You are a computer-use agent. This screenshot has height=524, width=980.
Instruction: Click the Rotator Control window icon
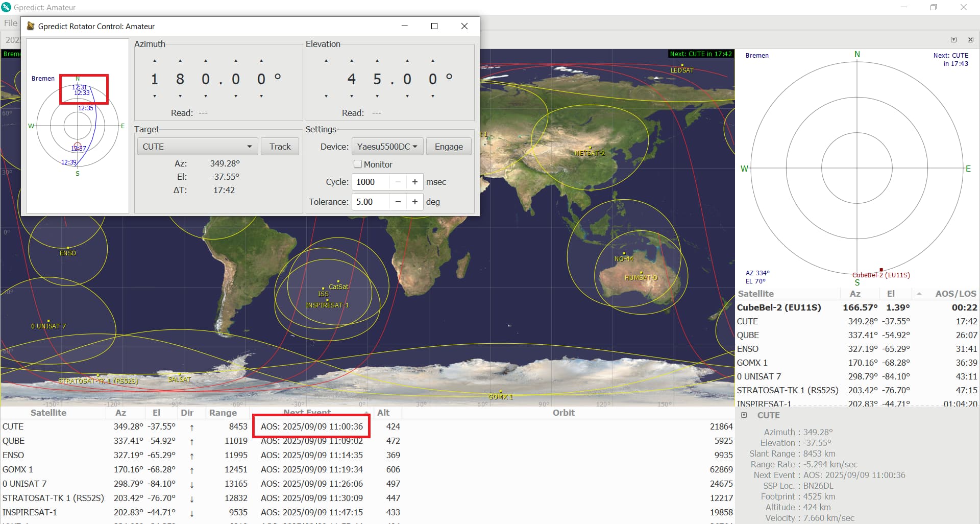30,26
